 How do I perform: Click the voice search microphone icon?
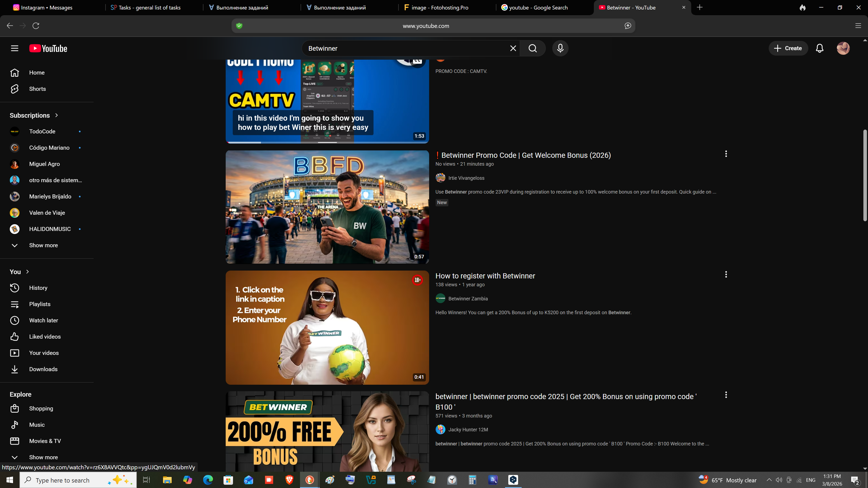[560, 48]
